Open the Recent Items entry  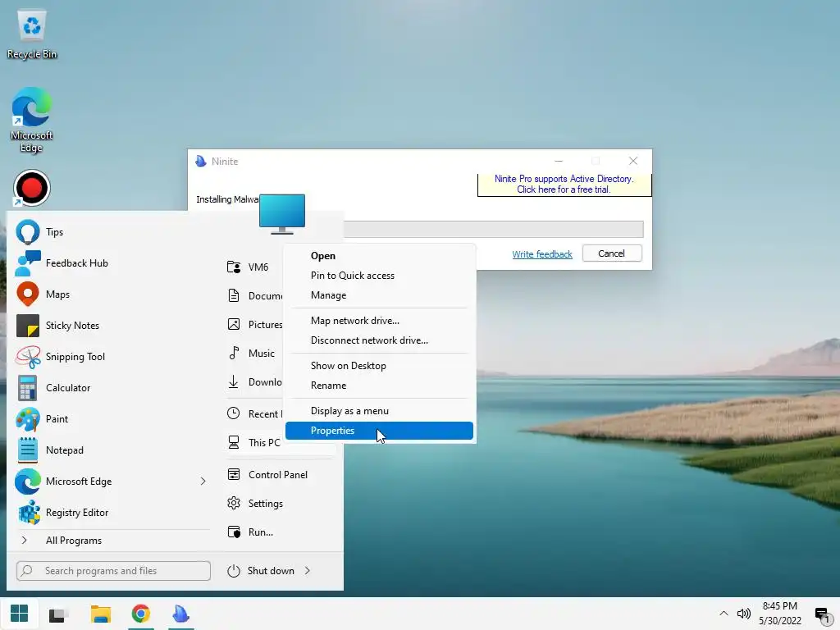pos(255,413)
